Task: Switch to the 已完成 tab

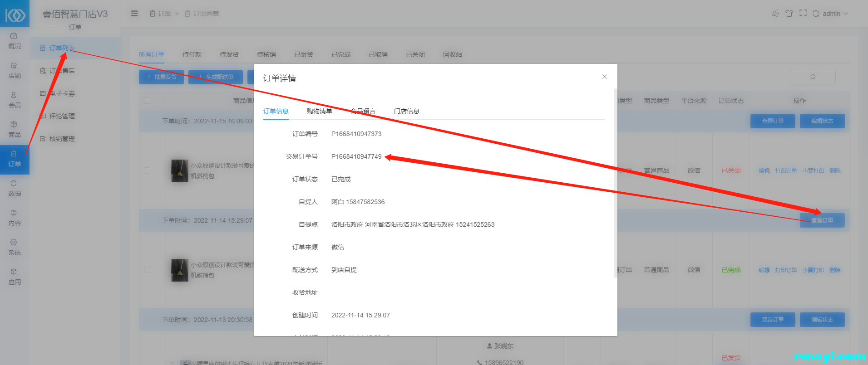Action: tap(341, 54)
